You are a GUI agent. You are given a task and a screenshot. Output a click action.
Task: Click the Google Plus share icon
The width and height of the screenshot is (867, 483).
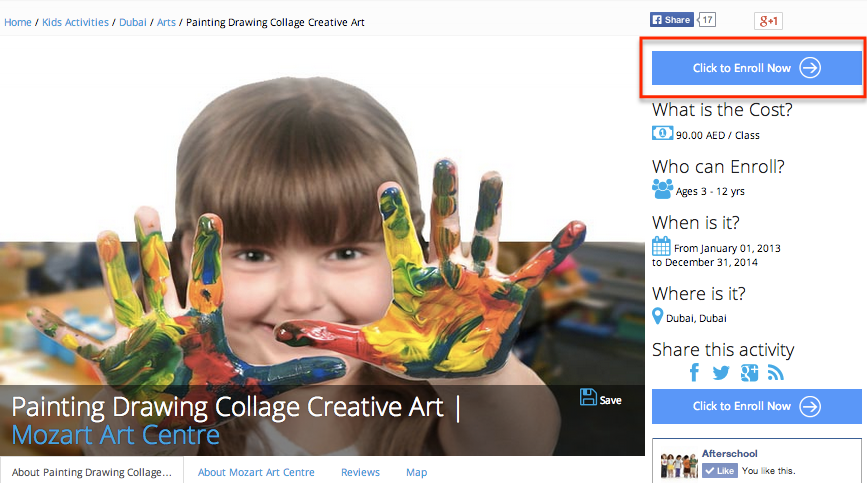pos(749,373)
